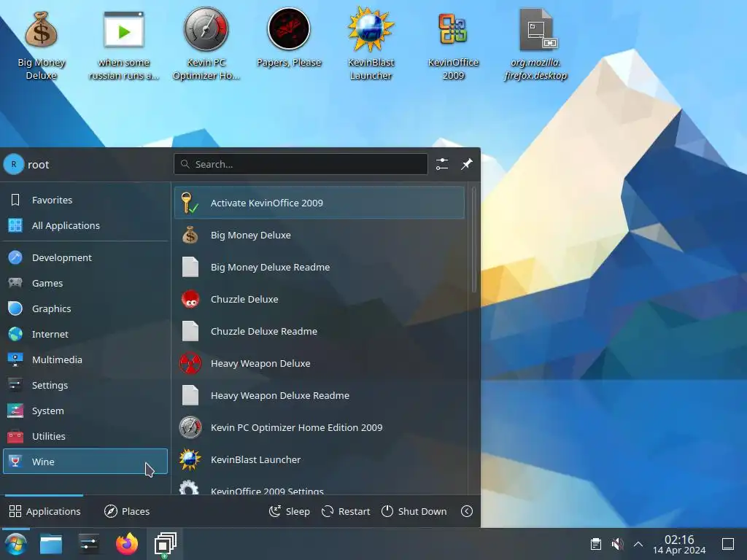Launch Kevin PC Optimizer desktop icon

click(x=206, y=44)
